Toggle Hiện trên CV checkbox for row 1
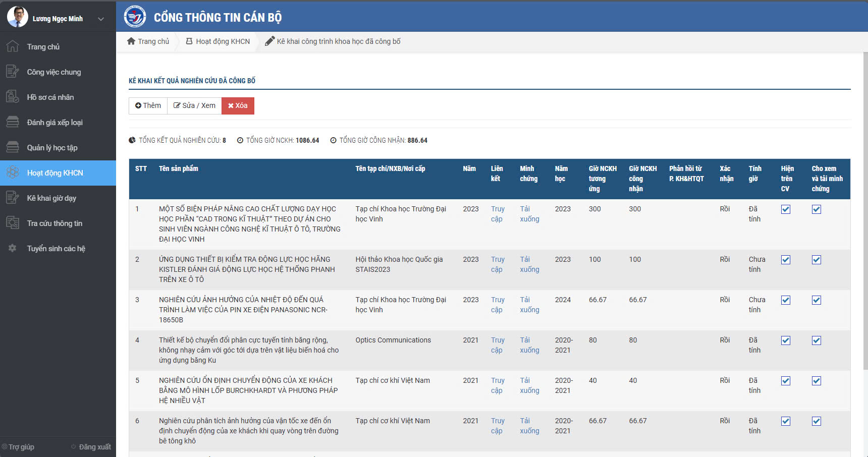Image resolution: width=868 pixels, height=457 pixels. (786, 209)
